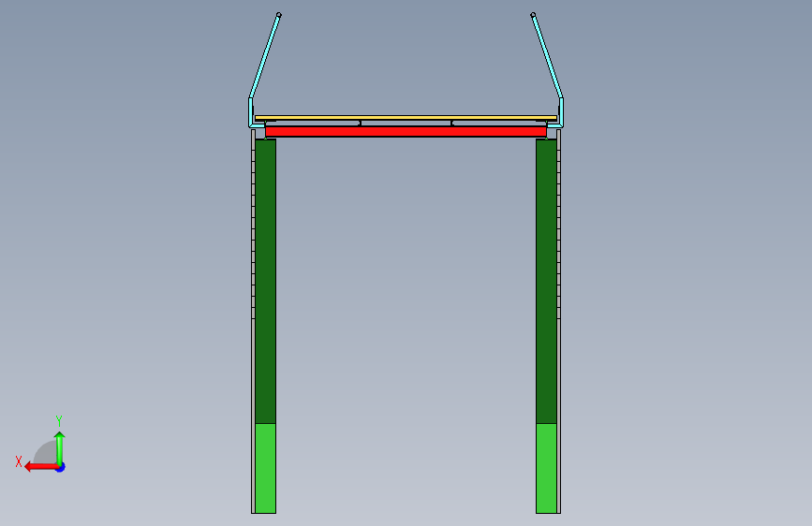Viewport: 812px width, 526px height.
Task: Click the Y label of the triad
Action: (x=59, y=420)
